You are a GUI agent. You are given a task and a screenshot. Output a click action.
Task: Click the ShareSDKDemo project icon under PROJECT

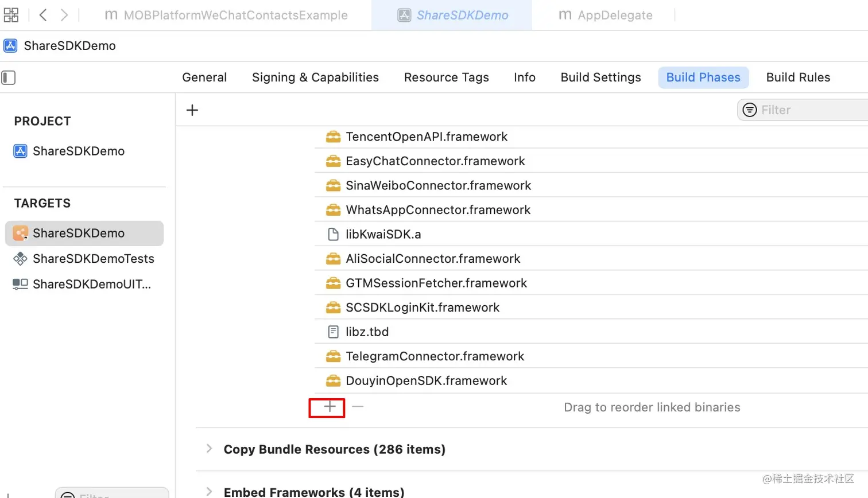[x=20, y=151]
